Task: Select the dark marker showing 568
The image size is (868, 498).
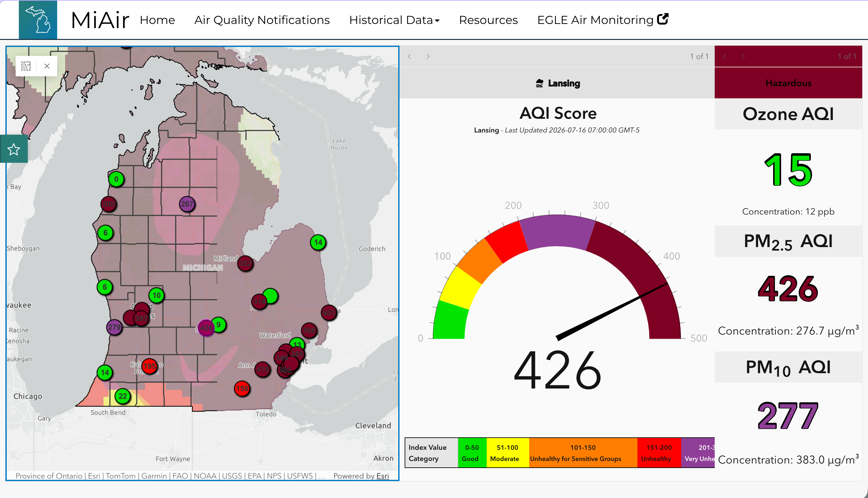Action: coord(309,330)
